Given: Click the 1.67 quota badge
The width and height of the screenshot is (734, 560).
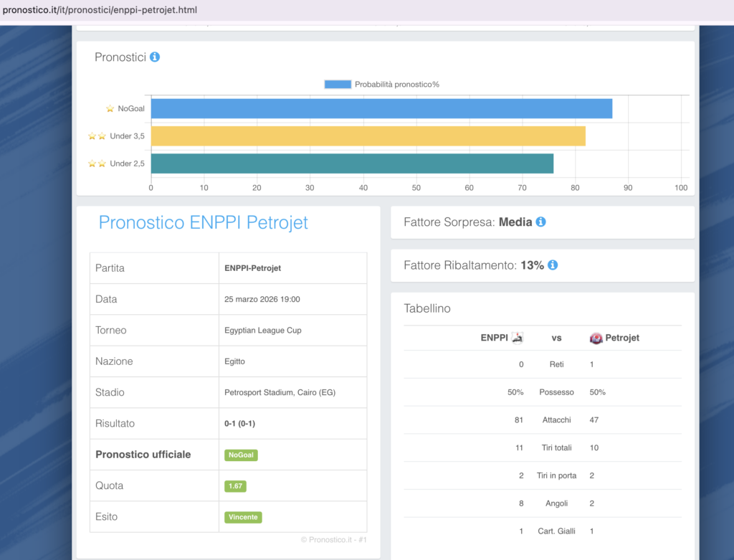Looking at the screenshot, I should pyautogui.click(x=235, y=486).
